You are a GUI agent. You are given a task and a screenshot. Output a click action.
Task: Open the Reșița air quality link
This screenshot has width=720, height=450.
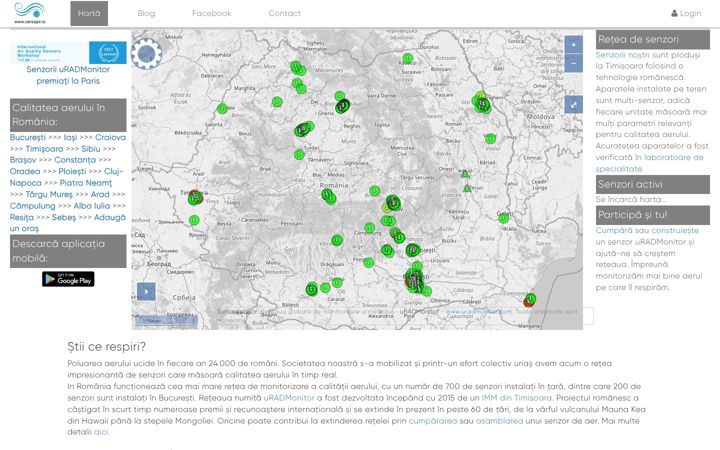coord(22,217)
